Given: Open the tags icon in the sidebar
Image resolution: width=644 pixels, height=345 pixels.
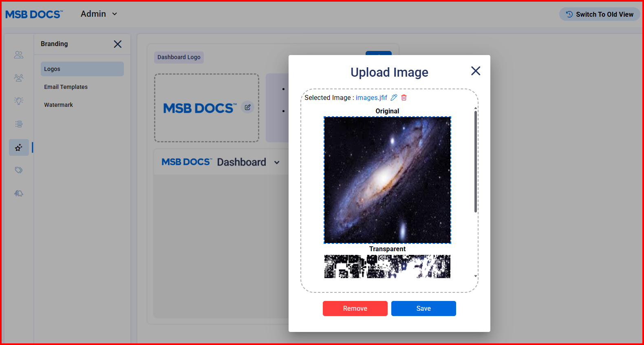Looking at the screenshot, I should click(x=19, y=170).
